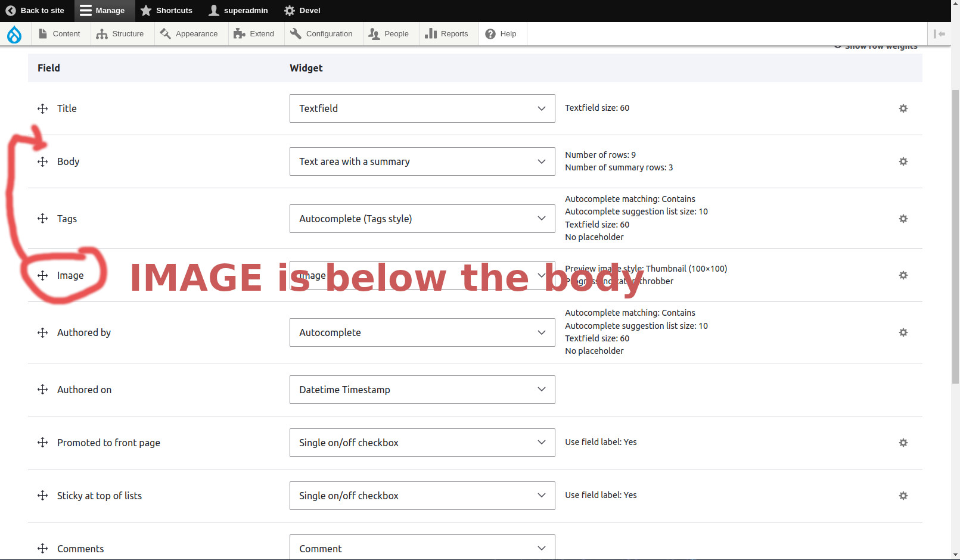Open settings gear for Title field

click(x=903, y=108)
